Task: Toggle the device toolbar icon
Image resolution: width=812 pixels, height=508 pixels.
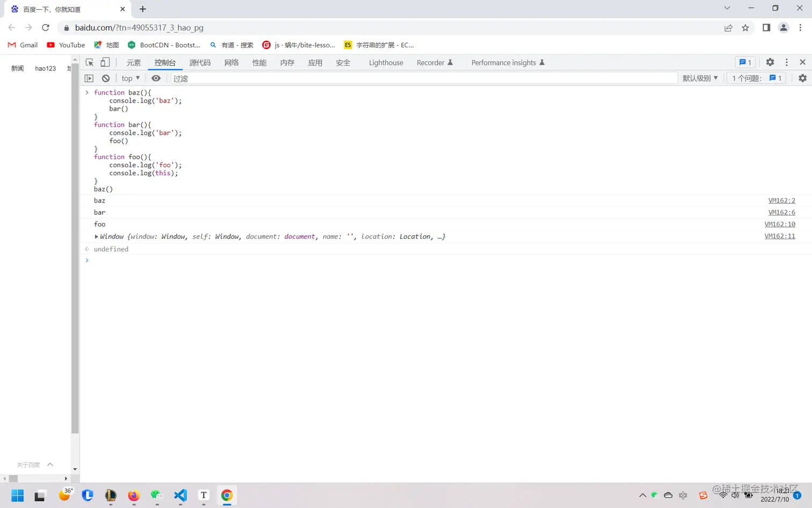Action: click(105, 62)
